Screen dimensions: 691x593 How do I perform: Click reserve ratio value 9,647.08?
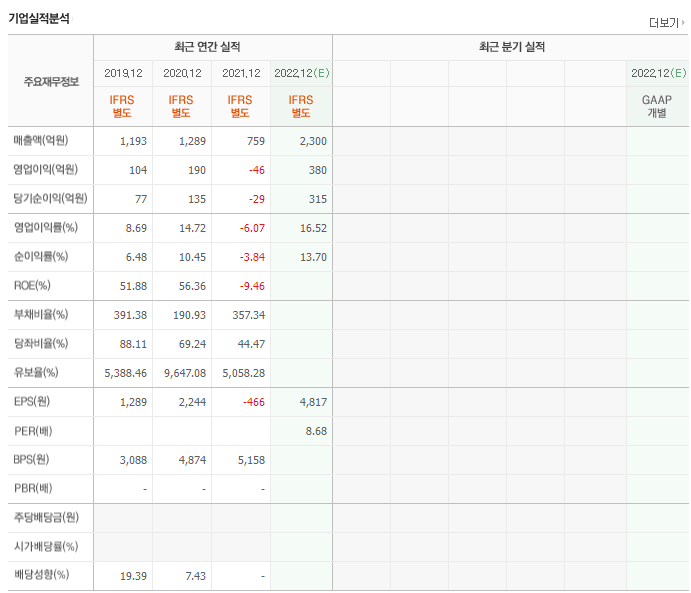pos(185,373)
